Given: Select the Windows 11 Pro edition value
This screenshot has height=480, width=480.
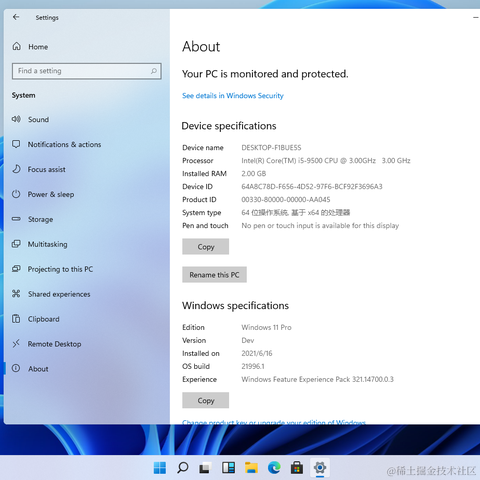Looking at the screenshot, I should [266, 327].
